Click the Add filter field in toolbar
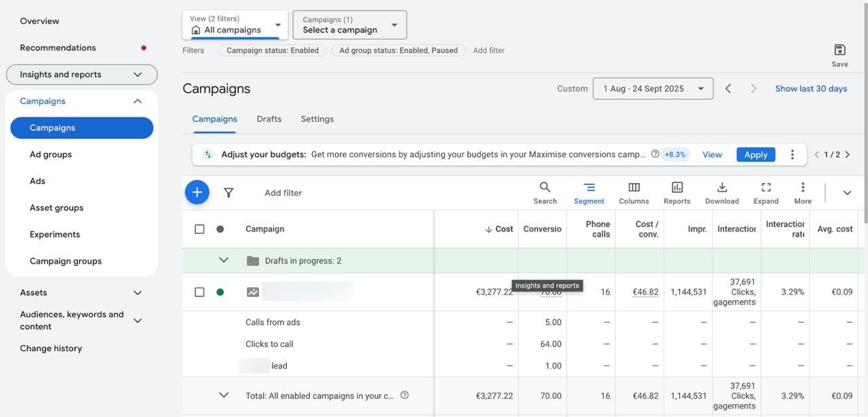This screenshot has height=417, width=868. [283, 193]
